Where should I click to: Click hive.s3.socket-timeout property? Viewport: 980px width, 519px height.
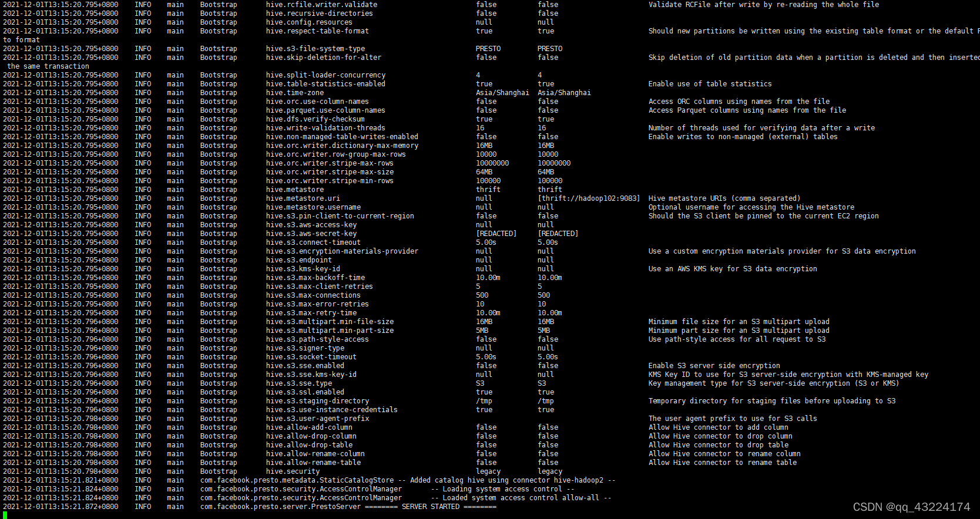(311, 357)
